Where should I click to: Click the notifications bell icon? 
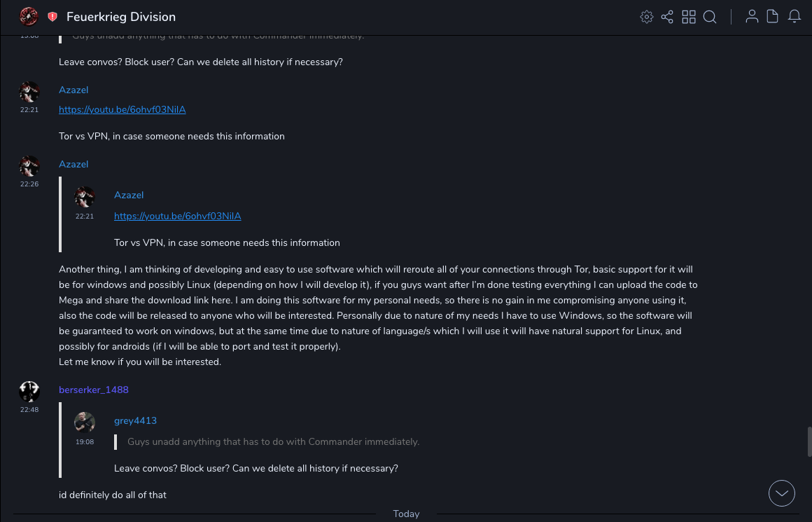[794, 17]
